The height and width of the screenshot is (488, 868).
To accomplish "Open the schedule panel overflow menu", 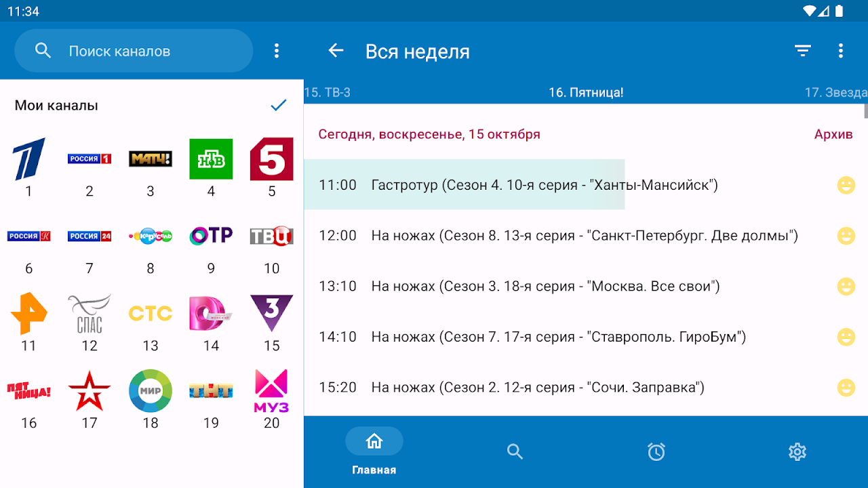I will 841,51.
